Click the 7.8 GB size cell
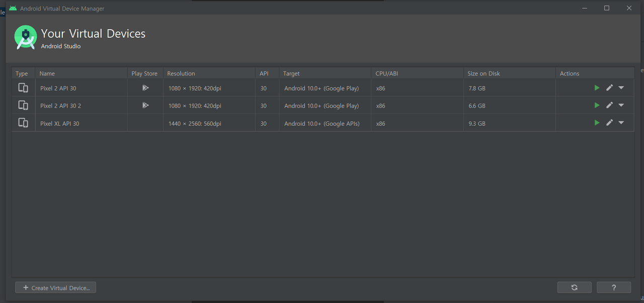The height and width of the screenshot is (303, 644). click(510, 88)
